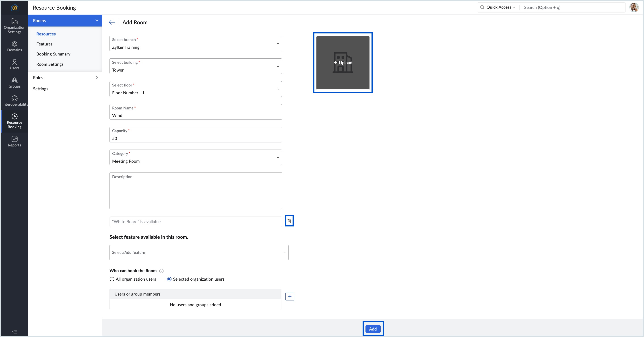This screenshot has height=337, width=644.
Task: Click the admin console logo
Action: click(x=14, y=8)
